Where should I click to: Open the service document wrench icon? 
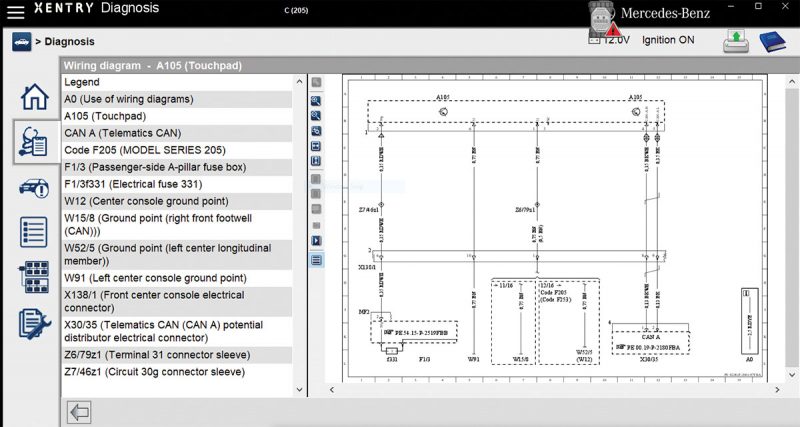[x=34, y=323]
